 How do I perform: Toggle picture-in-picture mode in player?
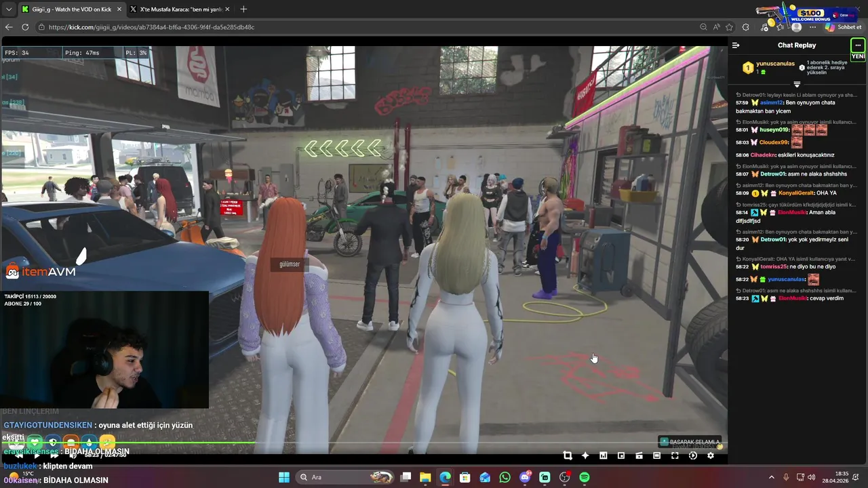click(x=621, y=455)
